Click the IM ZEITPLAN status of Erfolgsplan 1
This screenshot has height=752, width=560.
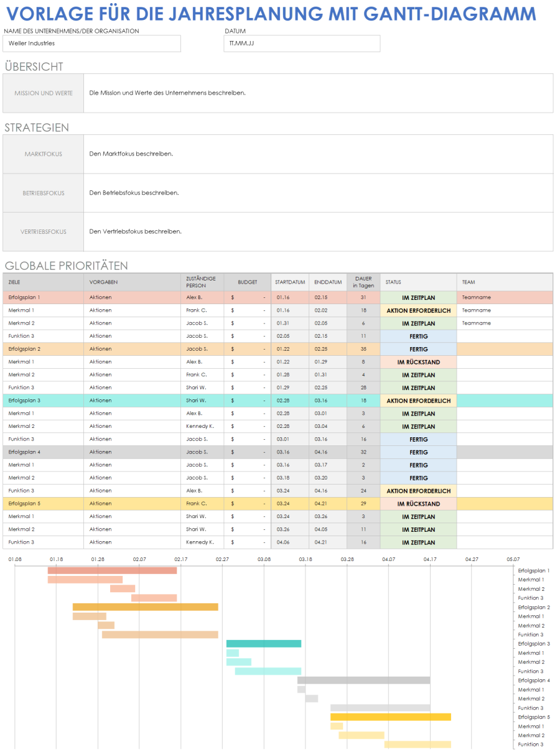click(418, 298)
